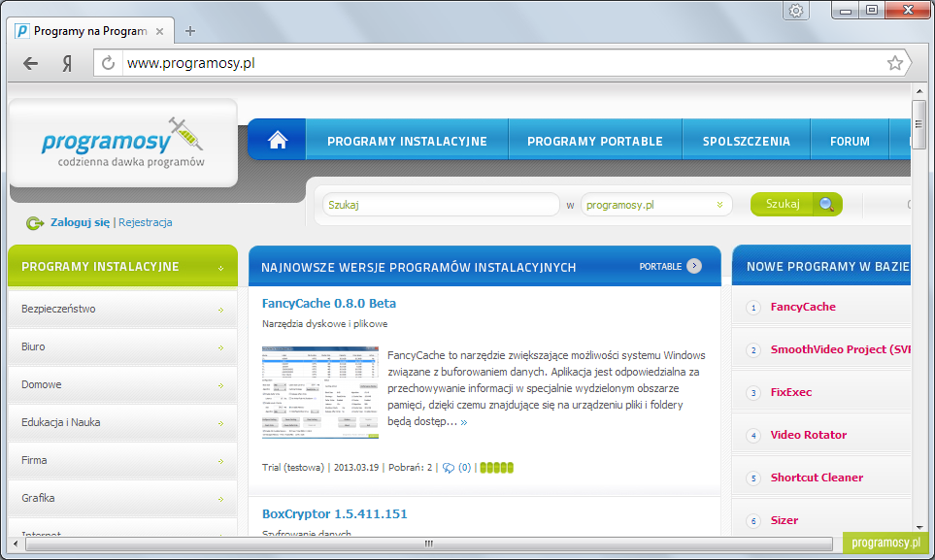Image resolution: width=935 pixels, height=560 pixels.
Task: Click the number 1 badge beside FancyCache
Action: point(753,308)
